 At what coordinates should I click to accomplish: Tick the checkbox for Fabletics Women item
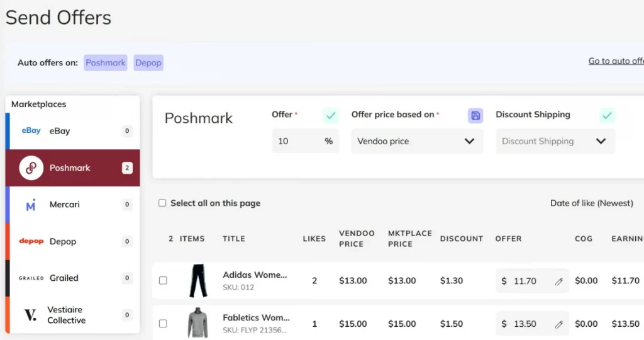[163, 324]
